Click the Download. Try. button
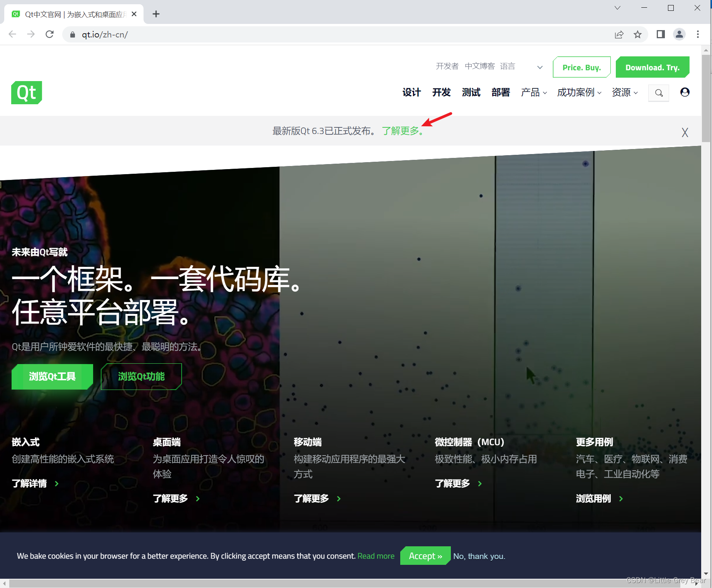Image resolution: width=712 pixels, height=588 pixels. tap(653, 67)
